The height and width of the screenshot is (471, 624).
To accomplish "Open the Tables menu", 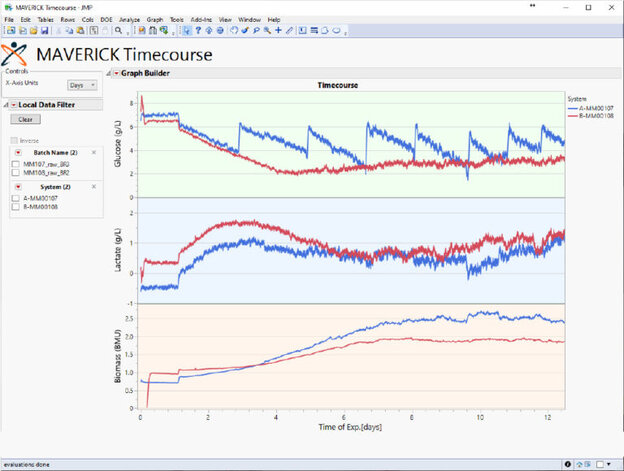I will 46,19.
